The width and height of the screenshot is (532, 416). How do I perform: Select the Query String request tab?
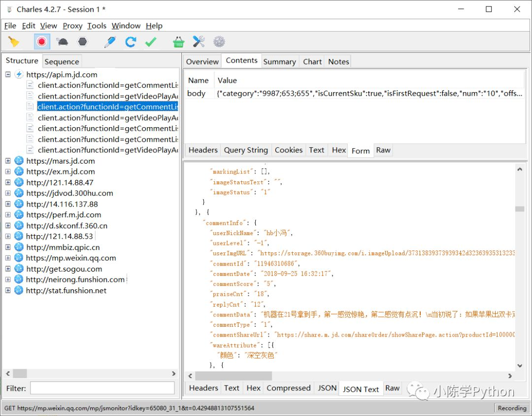coord(246,150)
